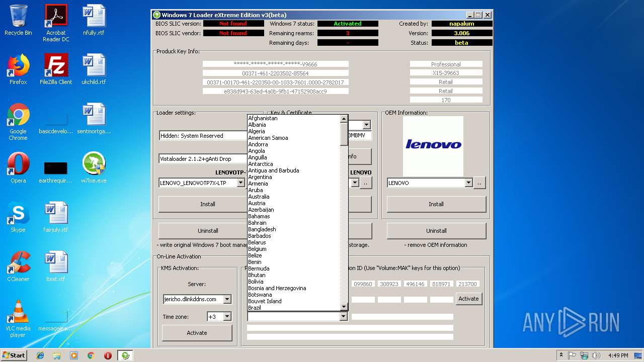Select w7lxe.exe desktop icon
Screen dimensions: 644x362
94,168
